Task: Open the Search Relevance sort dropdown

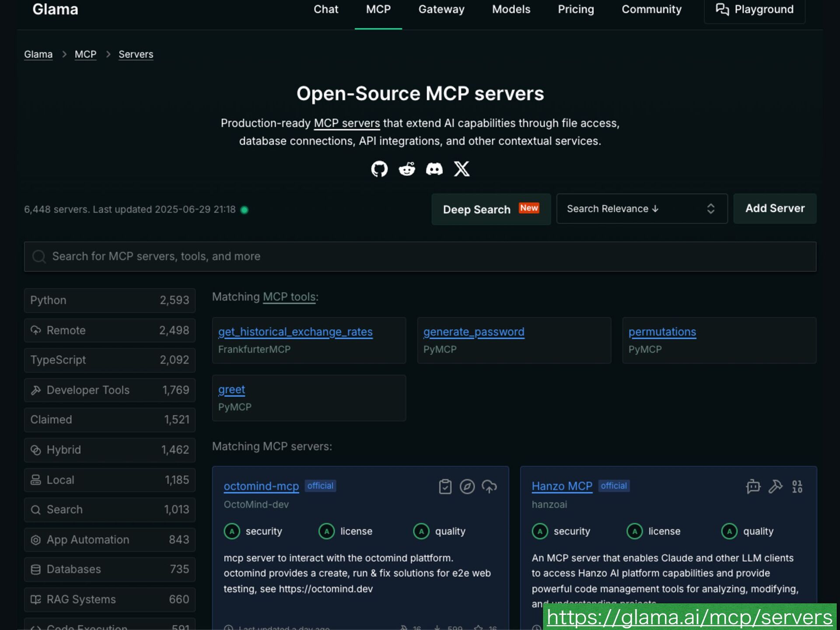Action: (x=642, y=209)
